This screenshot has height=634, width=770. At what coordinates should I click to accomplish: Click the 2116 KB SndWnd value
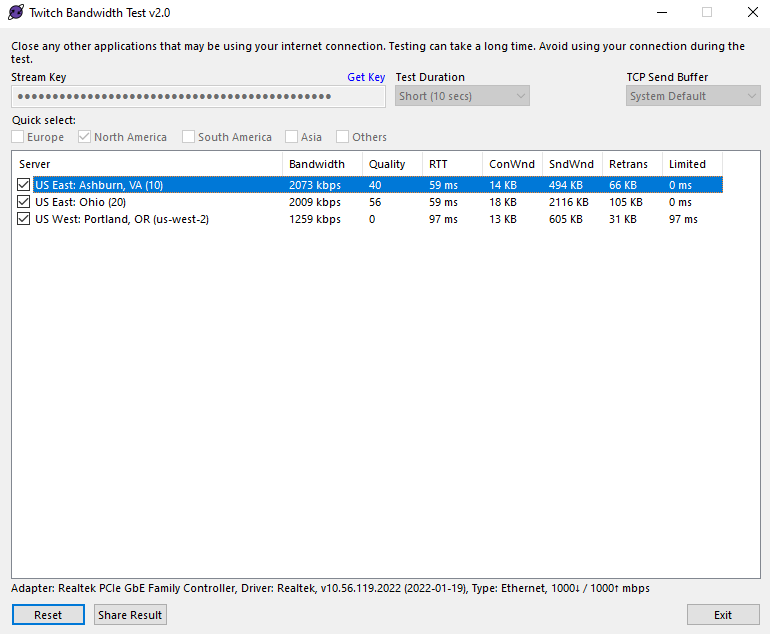pos(569,202)
